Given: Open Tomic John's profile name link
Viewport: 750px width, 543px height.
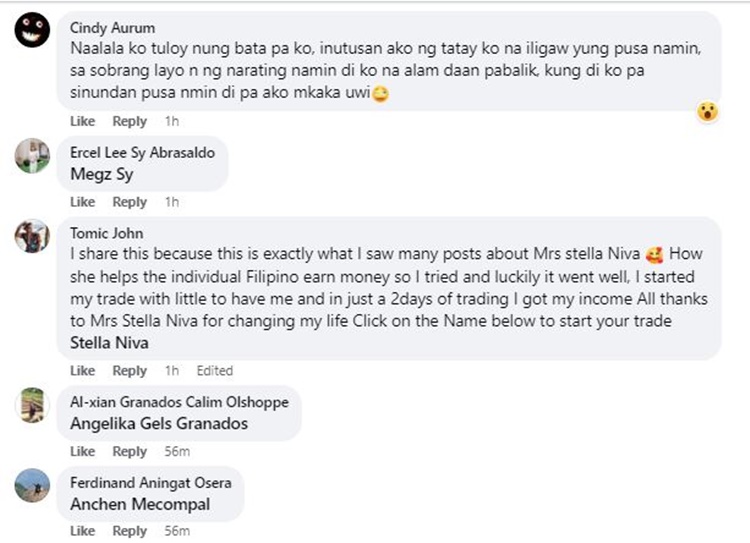Looking at the screenshot, I should pos(103,233).
